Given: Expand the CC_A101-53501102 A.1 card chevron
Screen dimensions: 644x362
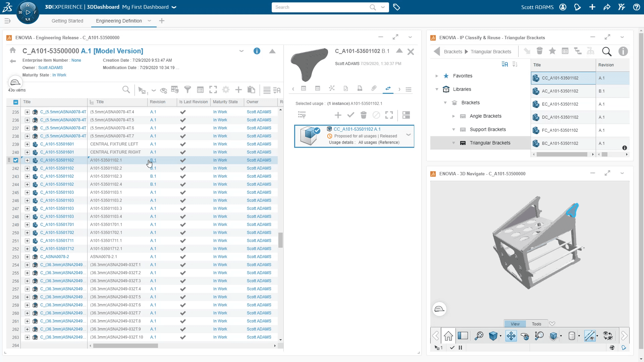Looking at the screenshot, I should pyautogui.click(x=409, y=134).
